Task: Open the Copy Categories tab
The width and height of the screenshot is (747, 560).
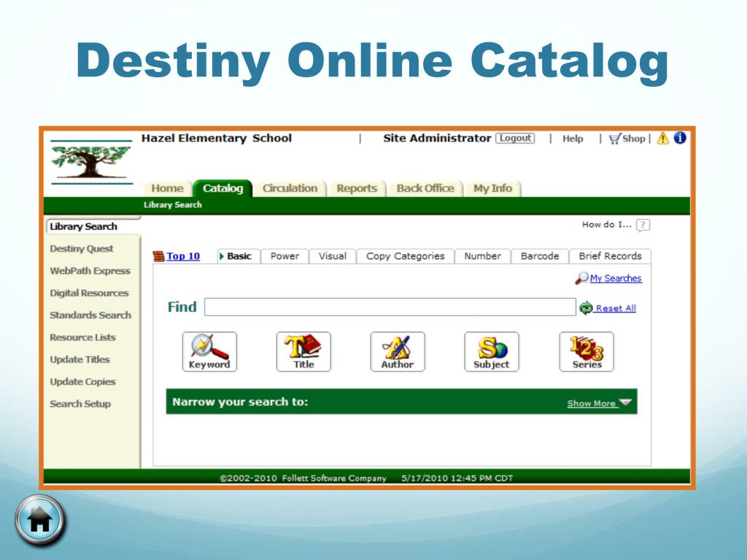Action: (x=406, y=256)
